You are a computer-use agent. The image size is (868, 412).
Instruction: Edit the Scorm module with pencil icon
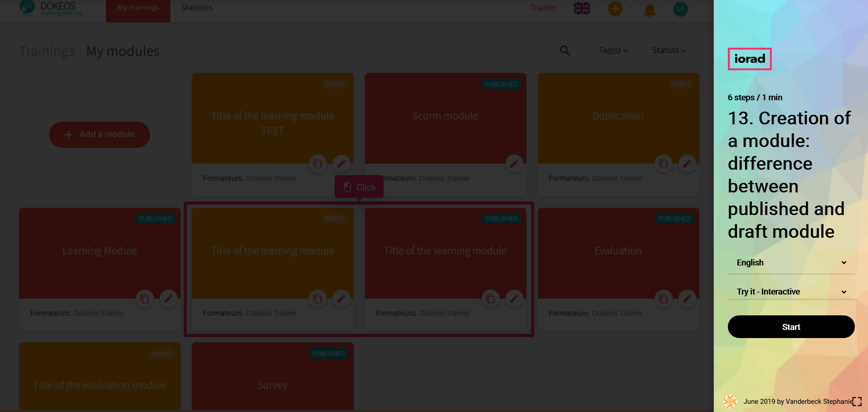point(514,164)
